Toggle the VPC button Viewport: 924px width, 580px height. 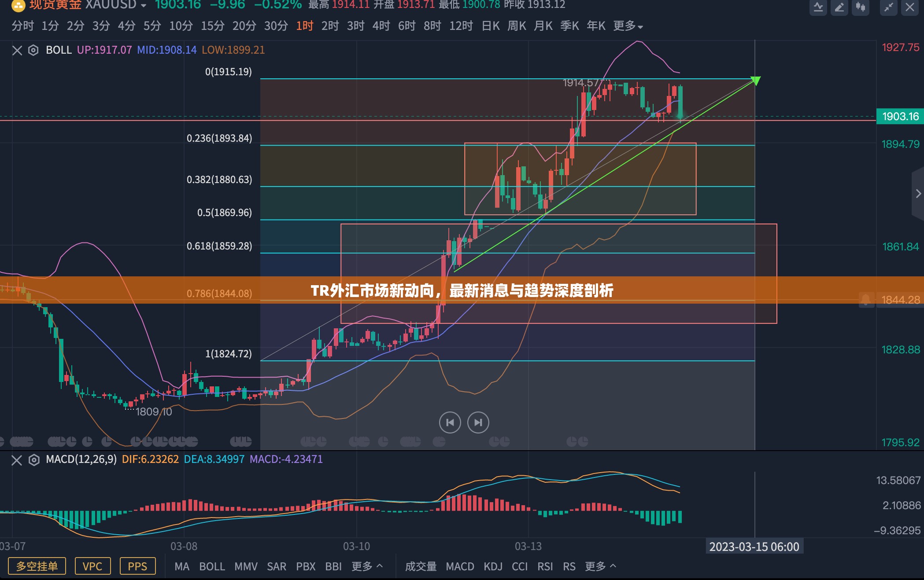coord(92,566)
